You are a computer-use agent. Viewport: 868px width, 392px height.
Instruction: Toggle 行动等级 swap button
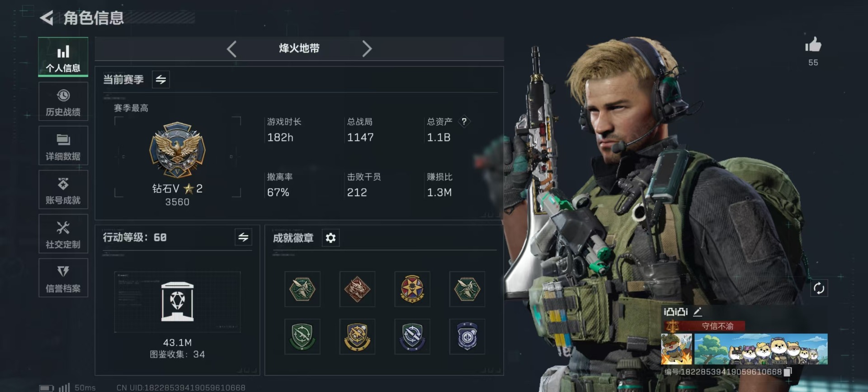click(243, 237)
